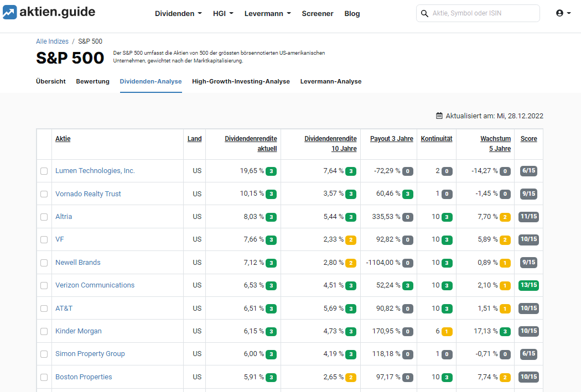
Task: Sort by Dividendenrendite 10 Jahre column
Action: (x=330, y=144)
